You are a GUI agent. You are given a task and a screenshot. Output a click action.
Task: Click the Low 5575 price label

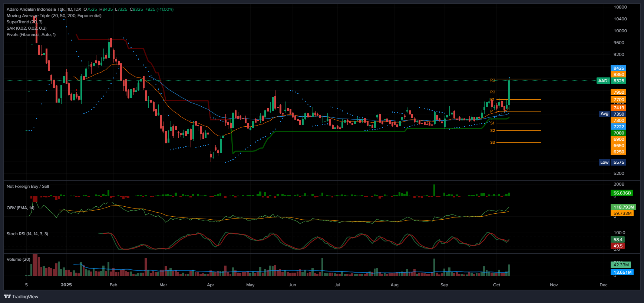point(612,162)
